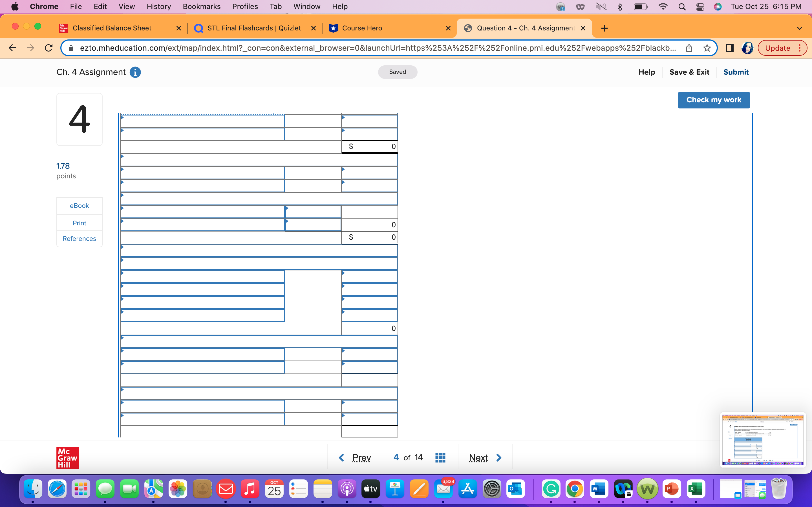Reload the page with the refresh icon
This screenshot has height=507, width=812.
click(x=48, y=48)
